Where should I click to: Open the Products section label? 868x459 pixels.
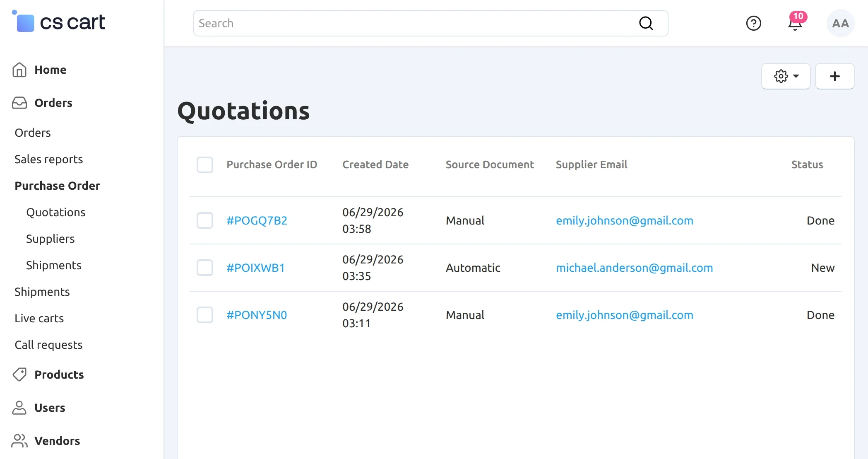[x=59, y=374]
